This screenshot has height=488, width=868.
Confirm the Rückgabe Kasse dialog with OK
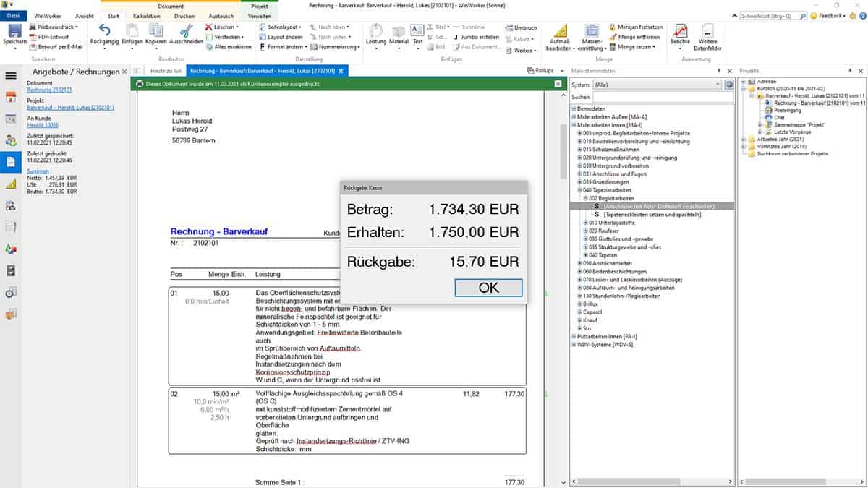pyautogui.click(x=488, y=288)
